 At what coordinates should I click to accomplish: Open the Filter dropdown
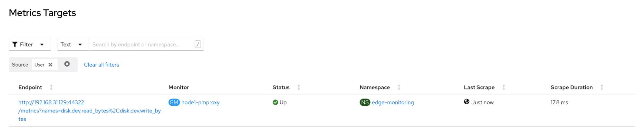(x=30, y=45)
